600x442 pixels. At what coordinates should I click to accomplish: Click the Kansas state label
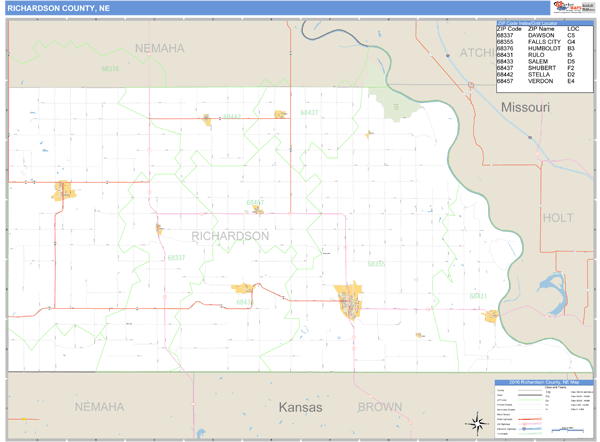[300, 408]
